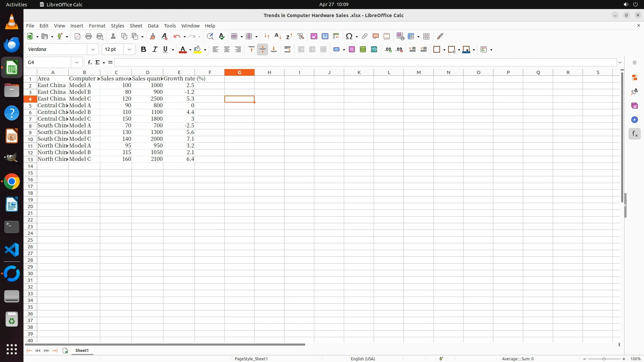Open the font size dropdown
The image size is (644, 362).
(129, 50)
